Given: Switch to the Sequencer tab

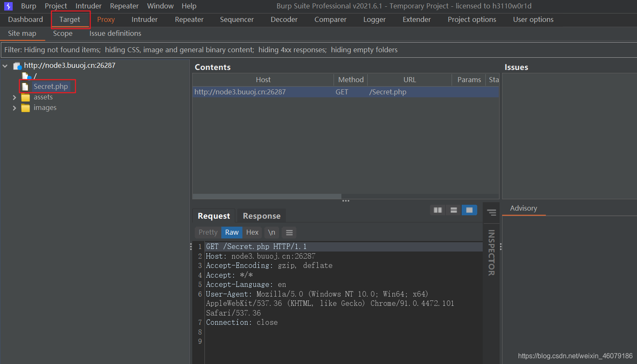Looking at the screenshot, I should (x=237, y=19).
